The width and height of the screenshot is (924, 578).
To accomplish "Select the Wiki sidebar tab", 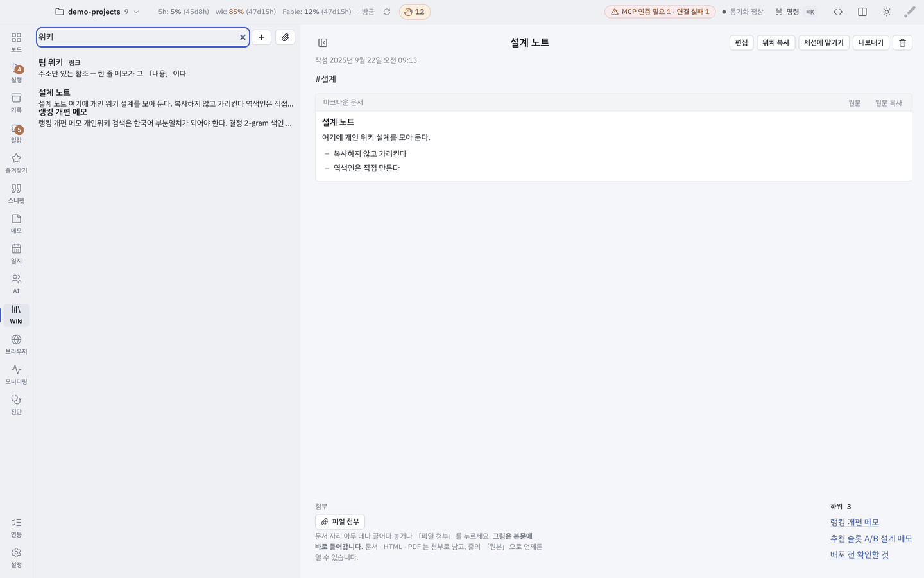I will (16, 314).
